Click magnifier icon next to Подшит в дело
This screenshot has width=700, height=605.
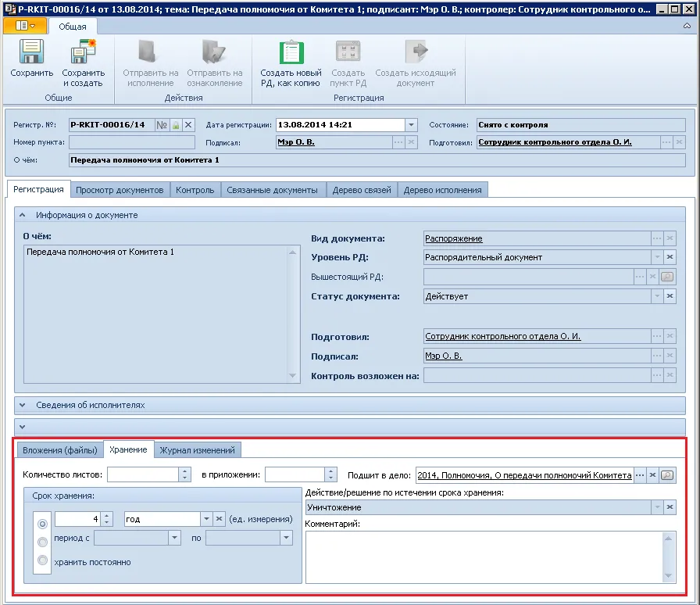point(667,475)
